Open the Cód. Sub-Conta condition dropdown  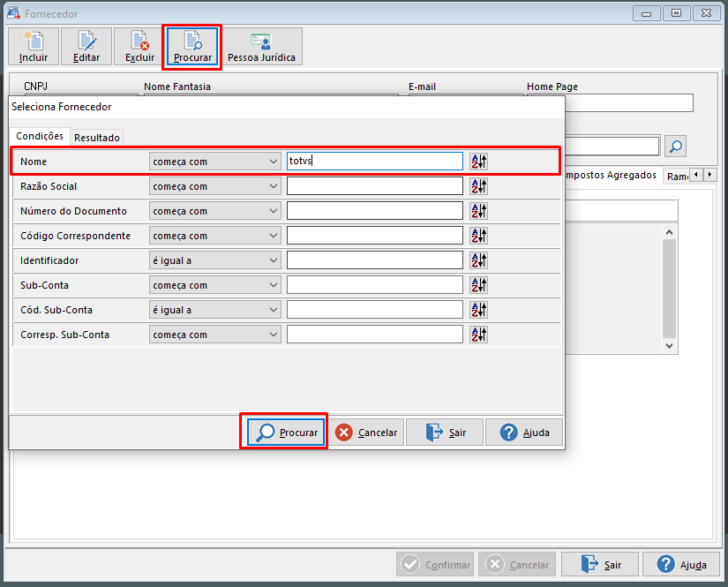click(x=215, y=309)
